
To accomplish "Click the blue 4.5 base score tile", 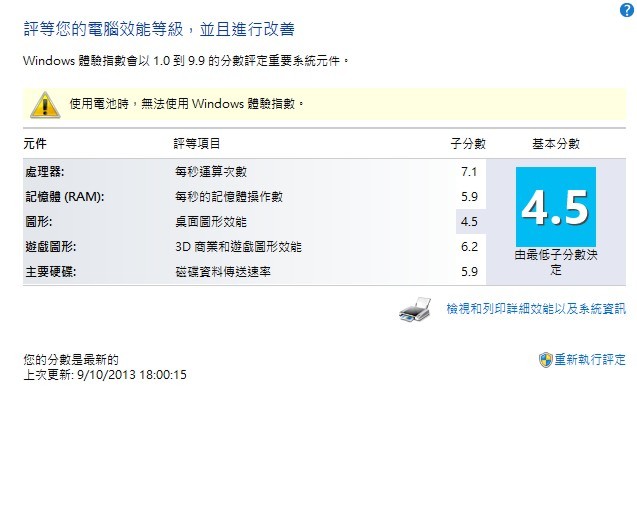I will click(x=556, y=206).
